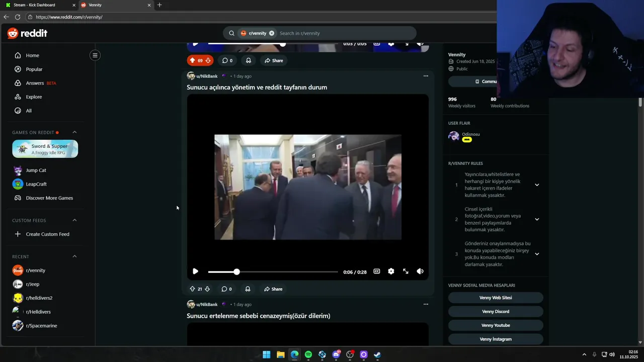Image resolution: width=644 pixels, height=362 pixels.
Task: Collapse the Games on Reddit section
Action: point(74,132)
